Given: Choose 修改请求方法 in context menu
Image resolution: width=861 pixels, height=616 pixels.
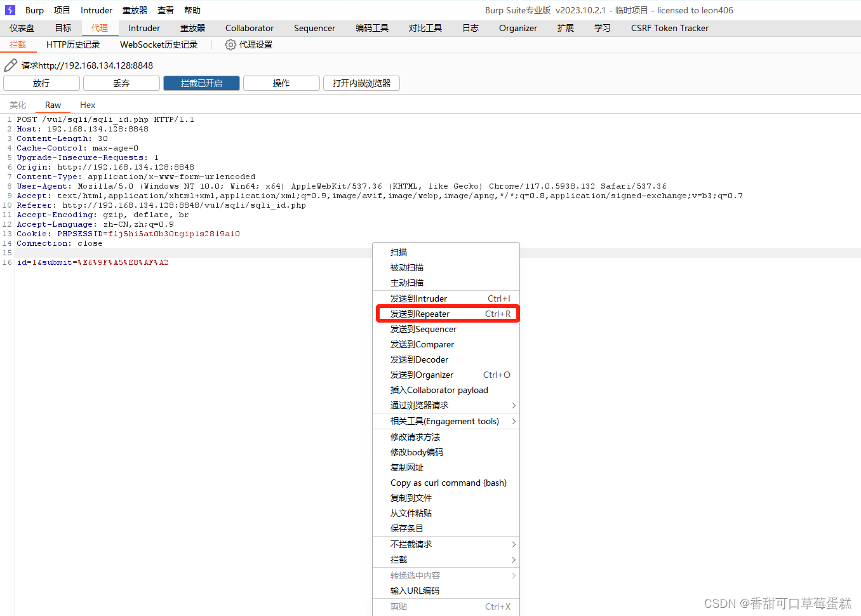Looking at the screenshot, I should point(446,437).
